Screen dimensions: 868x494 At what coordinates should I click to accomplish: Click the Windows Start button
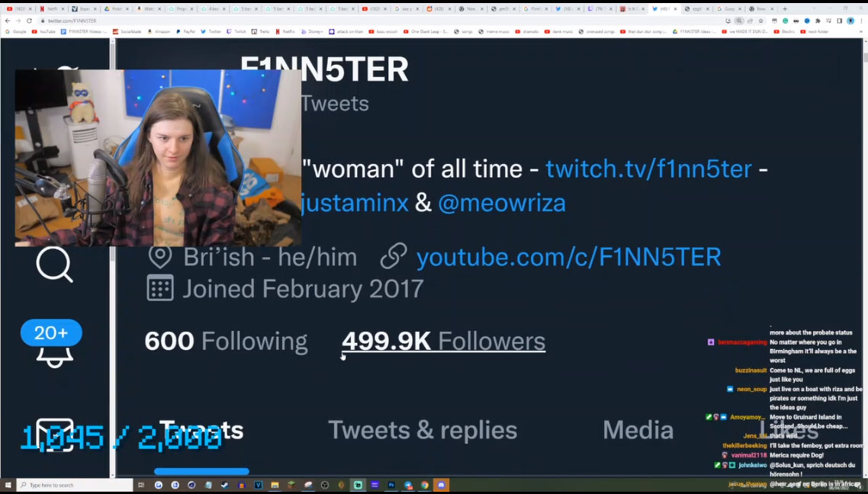pos(8,485)
